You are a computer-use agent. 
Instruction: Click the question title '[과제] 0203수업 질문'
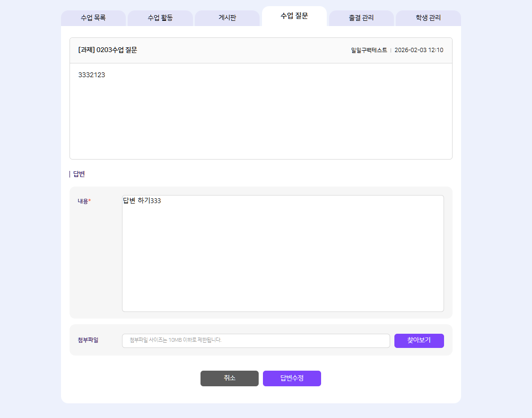coord(107,50)
